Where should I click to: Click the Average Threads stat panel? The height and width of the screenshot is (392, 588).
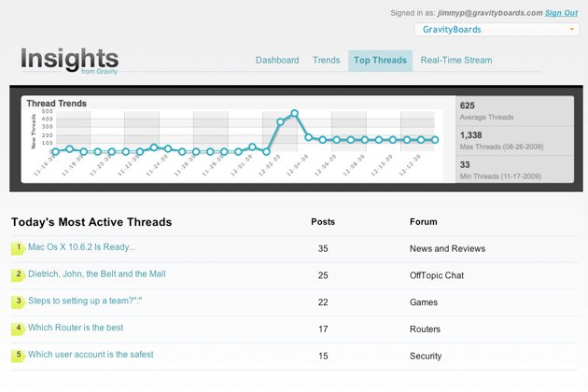click(x=514, y=110)
